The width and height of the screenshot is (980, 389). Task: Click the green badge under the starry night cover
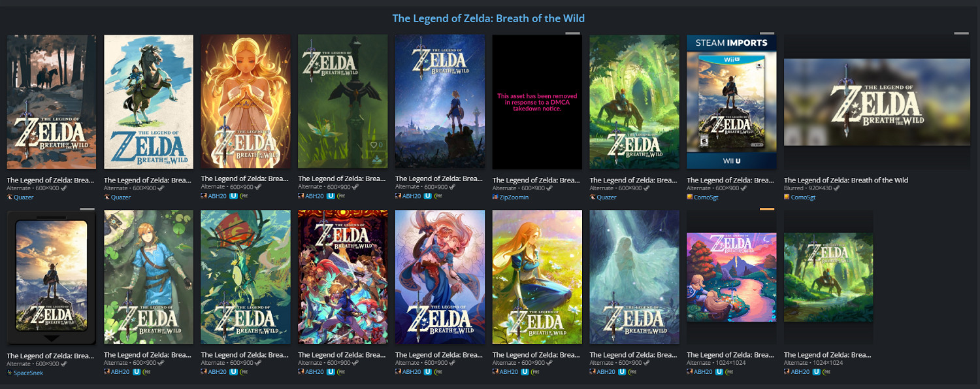(438, 195)
